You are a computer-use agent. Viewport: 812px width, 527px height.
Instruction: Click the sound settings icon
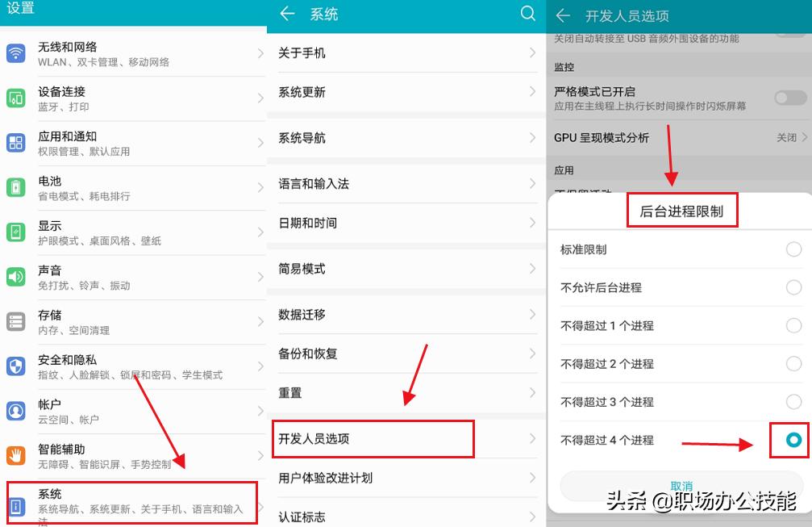pyautogui.click(x=15, y=275)
